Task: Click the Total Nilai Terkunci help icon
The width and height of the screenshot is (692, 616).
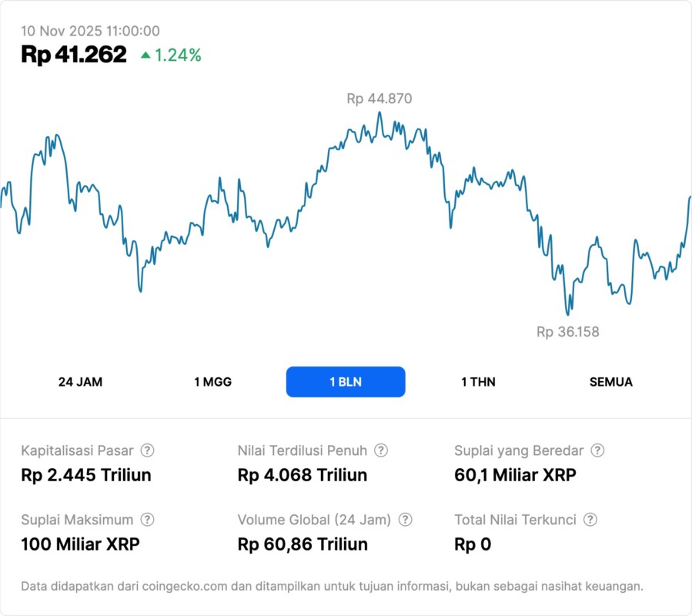Action: 589,520
